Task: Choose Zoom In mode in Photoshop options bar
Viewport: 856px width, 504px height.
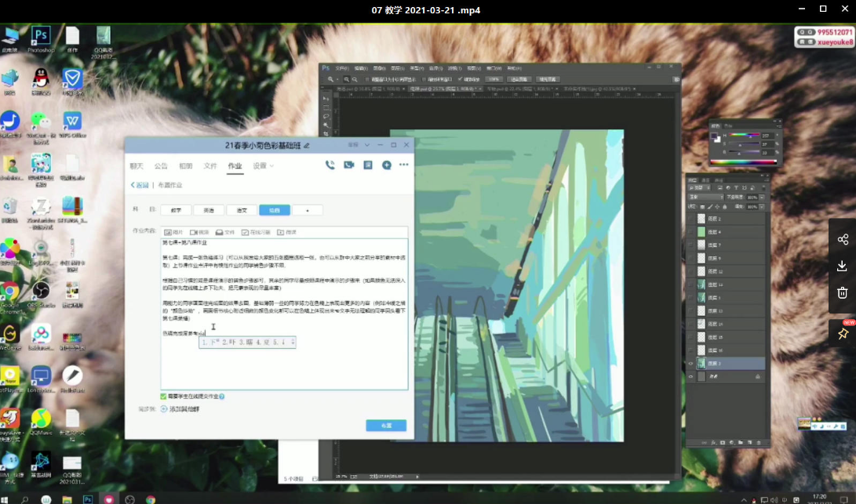Action: pyautogui.click(x=347, y=80)
